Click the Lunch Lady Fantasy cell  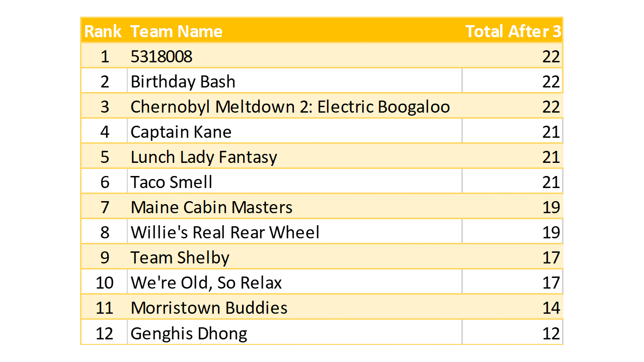click(x=204, y=157)
